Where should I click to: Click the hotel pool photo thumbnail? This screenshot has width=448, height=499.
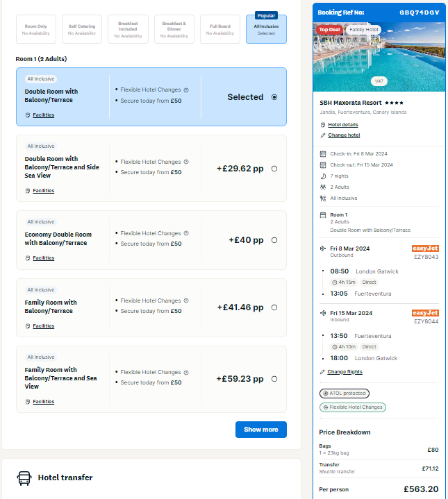coord(379,57)
